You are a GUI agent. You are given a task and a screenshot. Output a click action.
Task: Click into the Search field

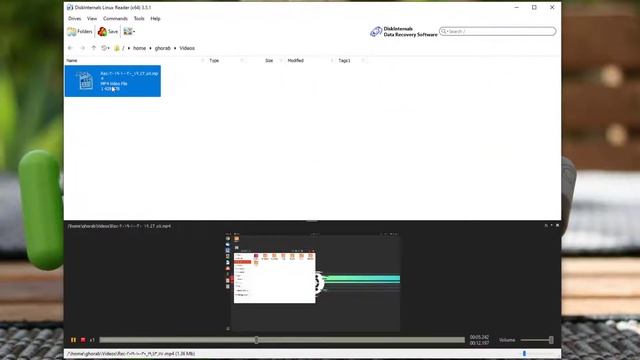(x=498, y=31)
